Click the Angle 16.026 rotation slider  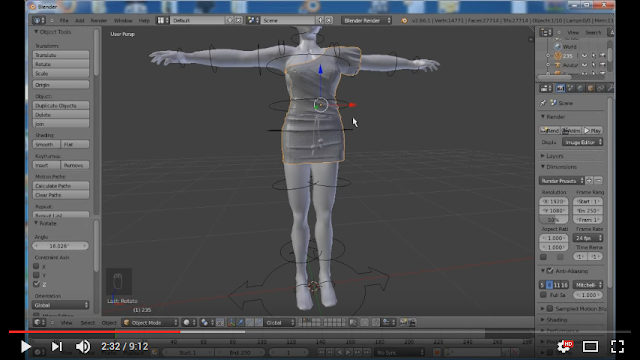pos(60,246)
